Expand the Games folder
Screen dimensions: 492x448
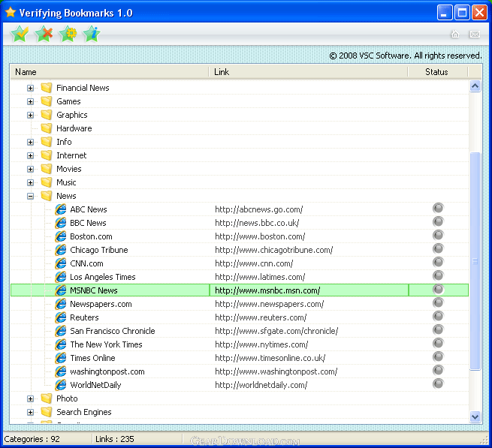click(30, 101)
